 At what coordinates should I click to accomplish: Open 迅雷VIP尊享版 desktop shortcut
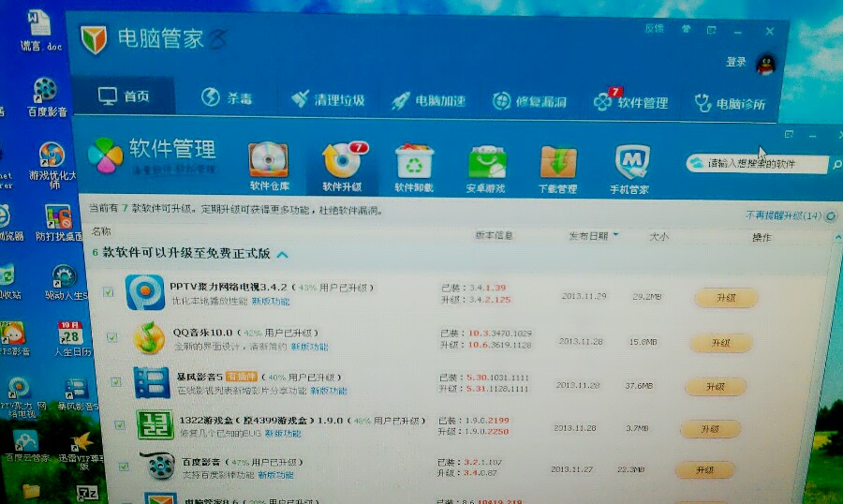click(81, 452)
